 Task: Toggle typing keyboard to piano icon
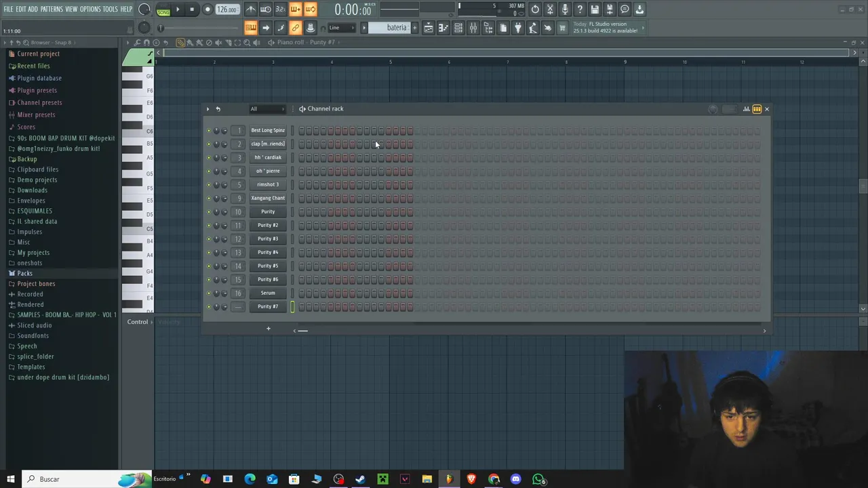pyautogui.click(x=250, y=28)
